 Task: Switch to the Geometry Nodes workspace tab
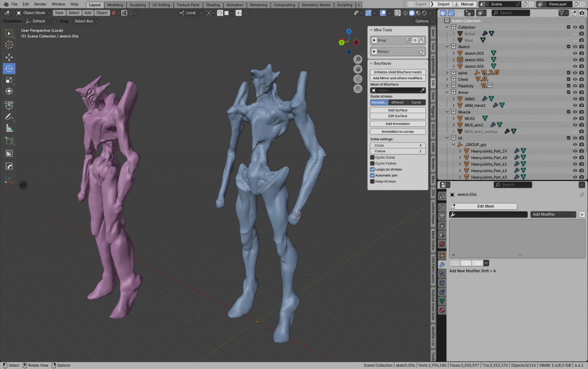316,5
